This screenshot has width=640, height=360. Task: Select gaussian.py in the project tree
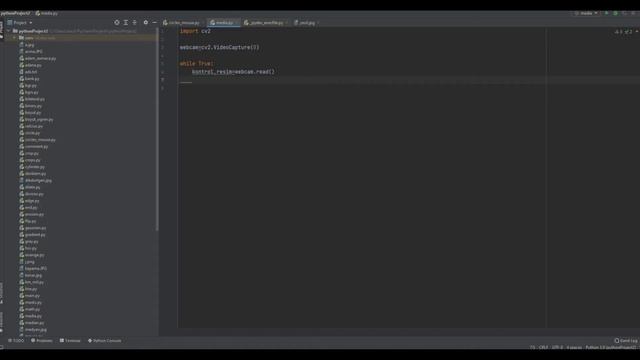[x=33, y=228]
